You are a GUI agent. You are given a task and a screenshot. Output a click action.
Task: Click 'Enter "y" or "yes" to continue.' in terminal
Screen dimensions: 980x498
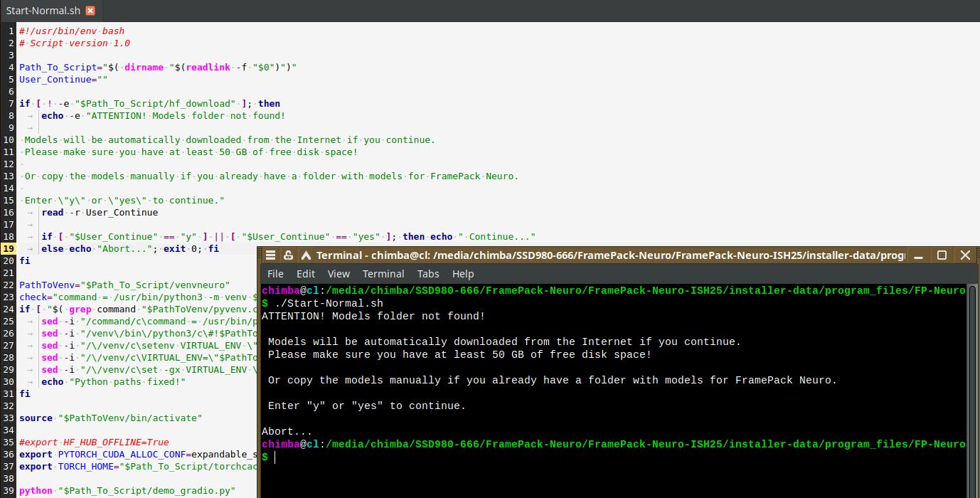pos(367,406)
